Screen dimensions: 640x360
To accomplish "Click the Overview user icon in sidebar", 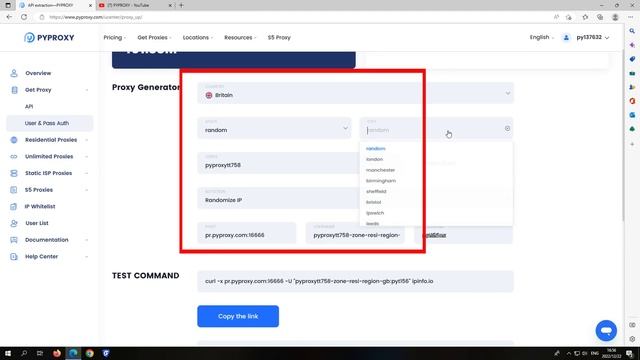I will coord(14,73).
